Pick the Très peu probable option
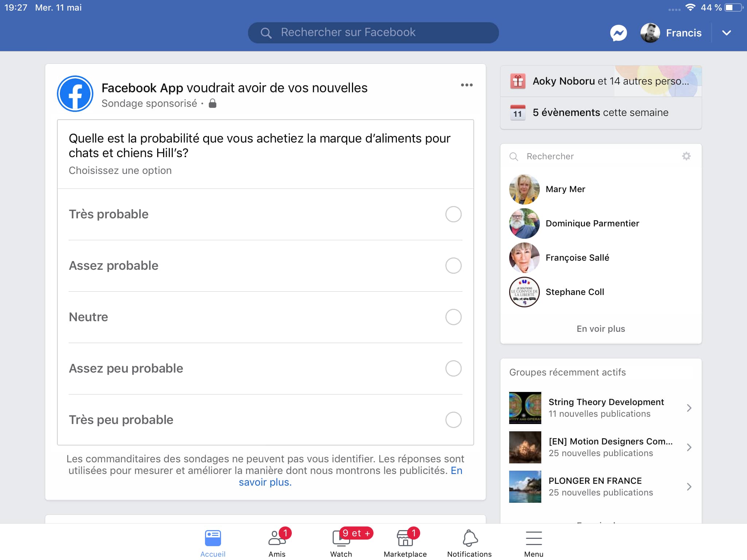Viewport: 747px width, 560px height. point(265,420)
